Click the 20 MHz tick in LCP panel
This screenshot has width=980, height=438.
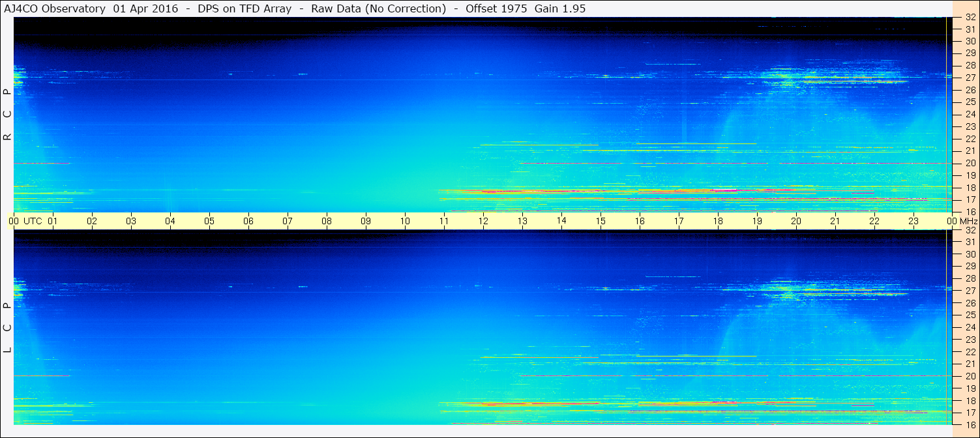(970, 376)
